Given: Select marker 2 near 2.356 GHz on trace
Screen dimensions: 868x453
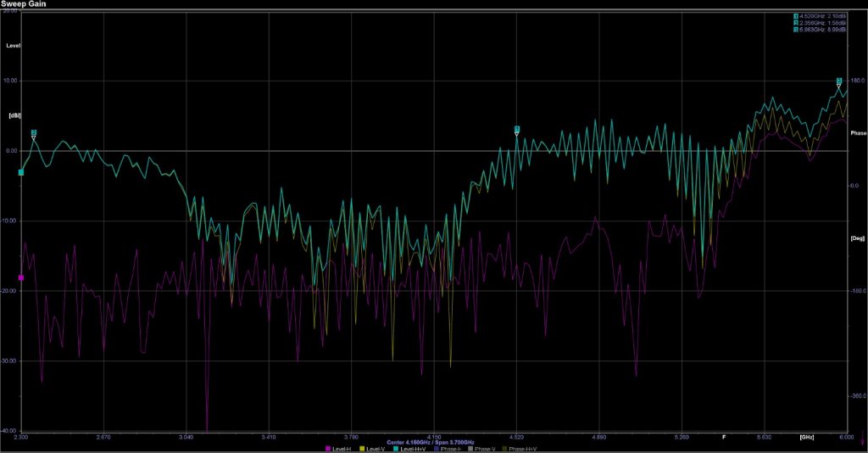Looking at the screenshot, I should (34, 133).
